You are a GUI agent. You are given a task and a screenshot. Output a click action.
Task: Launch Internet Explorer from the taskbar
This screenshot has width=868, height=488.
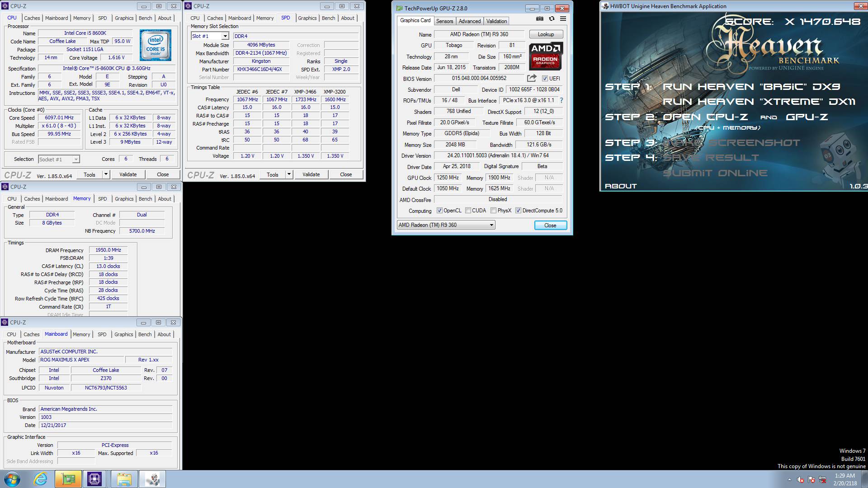coord(40,479)
